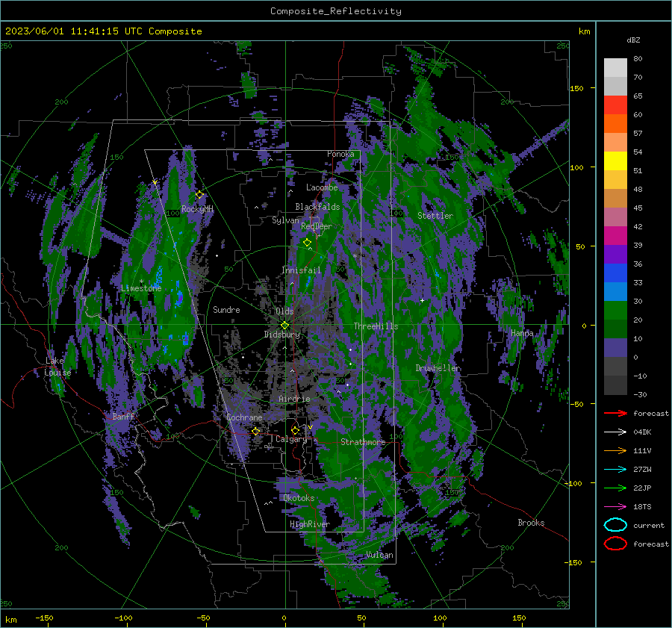The height and width of the screenshot is (628, 672).
Task: Click the yellow diamond marker below RedDeer
Action: tap(307, 243)
